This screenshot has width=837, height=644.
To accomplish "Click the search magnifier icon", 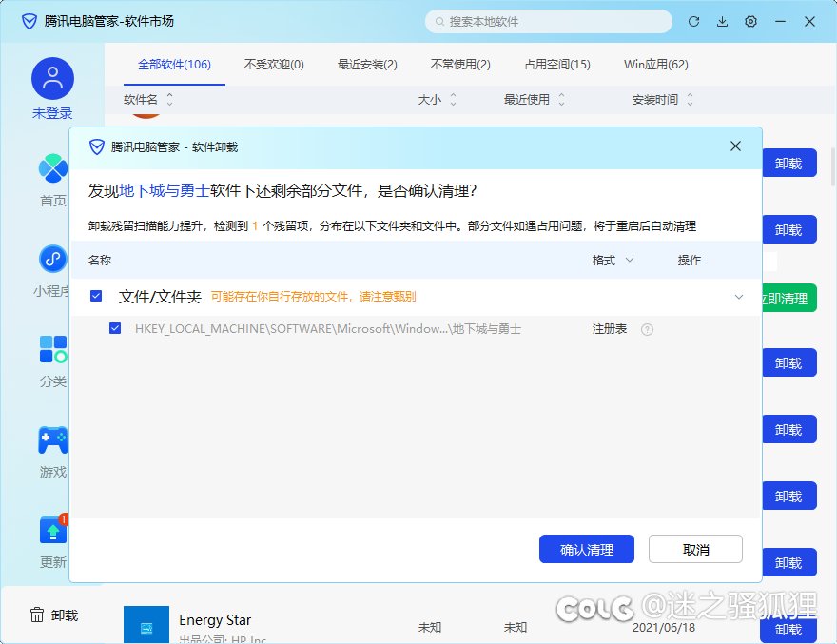I will point(439,21).
